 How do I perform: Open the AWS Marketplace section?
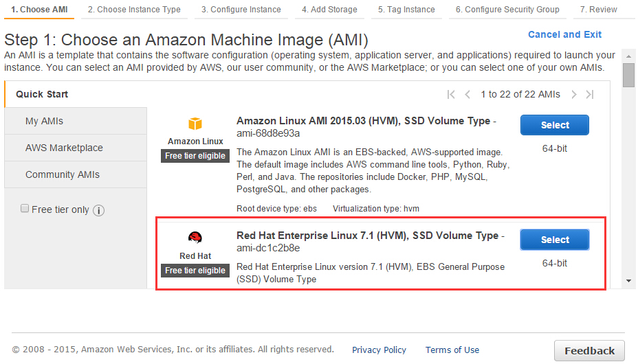coord(76,148)
